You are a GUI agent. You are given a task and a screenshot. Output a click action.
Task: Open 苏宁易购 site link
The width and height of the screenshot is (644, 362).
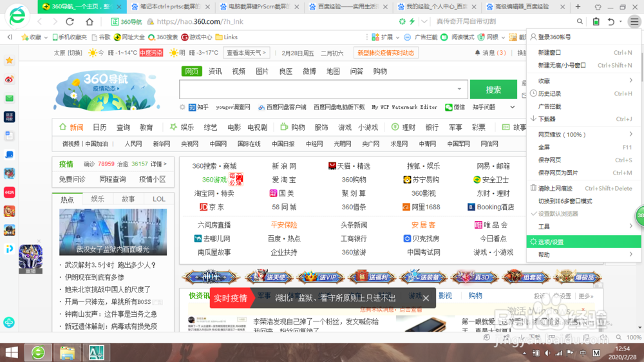421,180
